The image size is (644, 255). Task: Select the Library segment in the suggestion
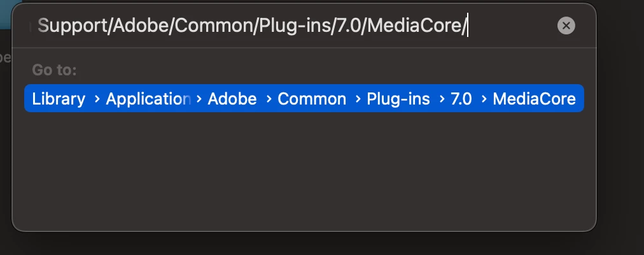59,99
